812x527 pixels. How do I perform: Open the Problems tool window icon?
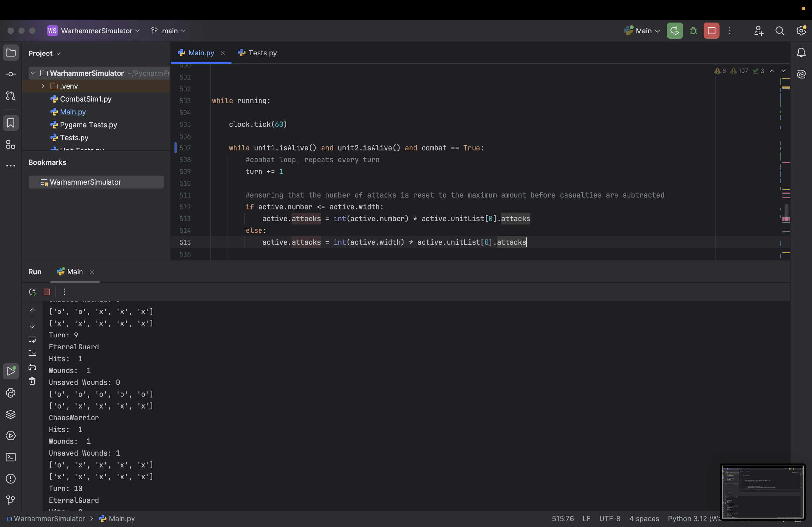11,479
